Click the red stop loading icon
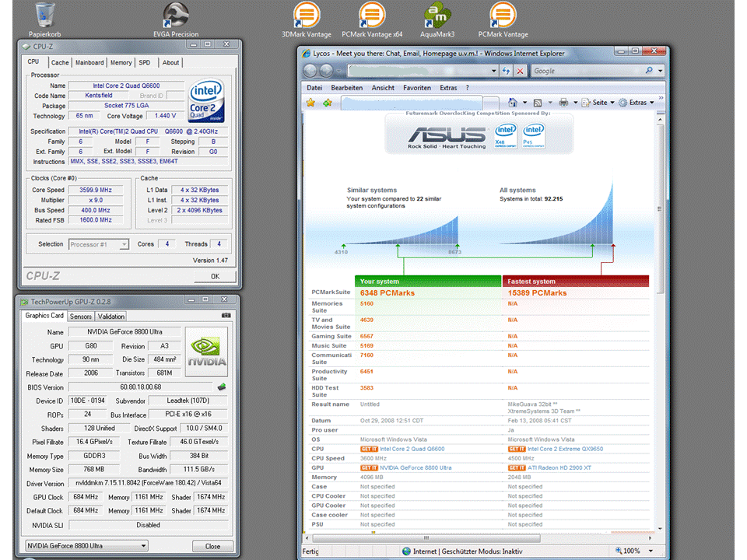The image size is (747, 560). (521, 71)
